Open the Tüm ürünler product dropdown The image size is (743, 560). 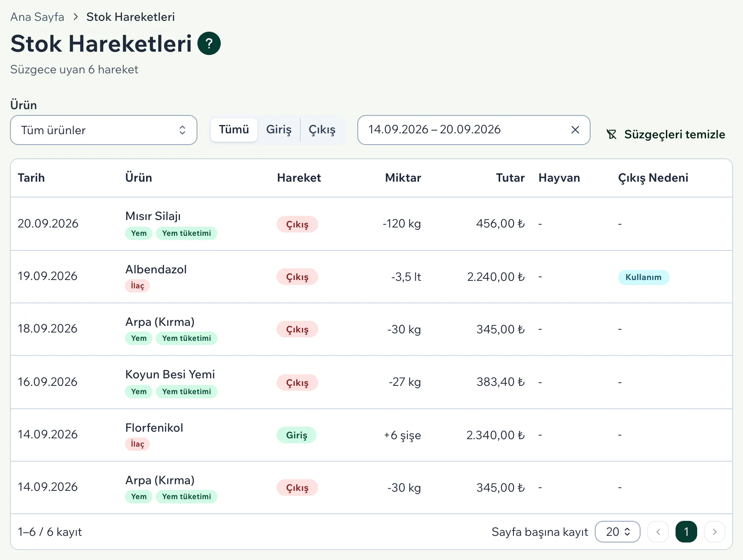click(104, 130)
